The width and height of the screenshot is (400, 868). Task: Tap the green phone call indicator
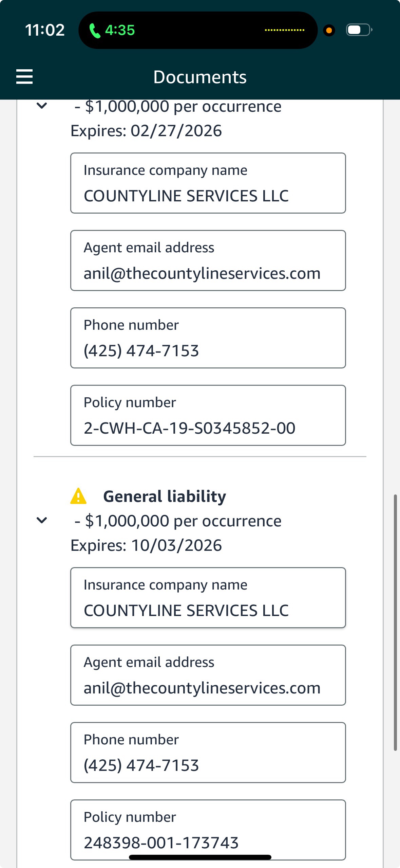click(x=95, y=31)
